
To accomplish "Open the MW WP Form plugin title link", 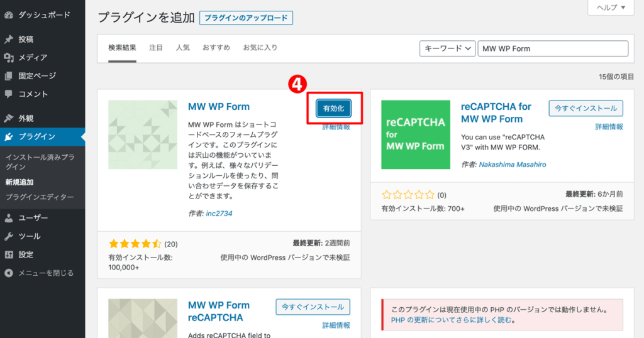I will (x=218, y=107).
